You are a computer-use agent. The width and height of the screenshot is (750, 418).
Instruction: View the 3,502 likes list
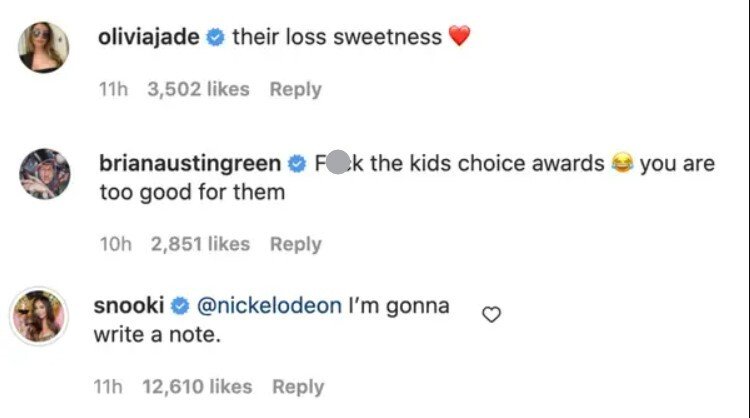199,89
